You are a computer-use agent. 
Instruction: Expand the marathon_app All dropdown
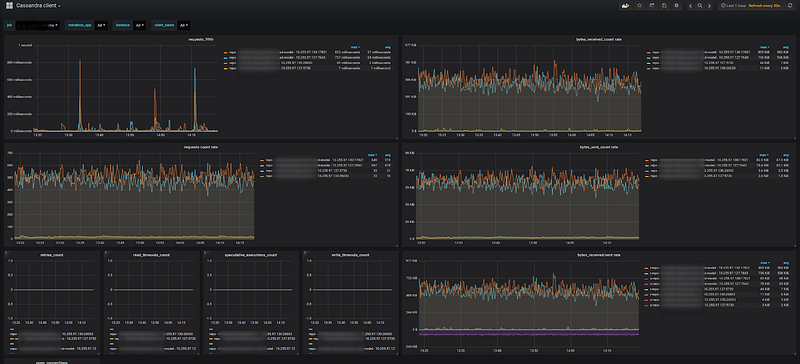click(101, 25)
